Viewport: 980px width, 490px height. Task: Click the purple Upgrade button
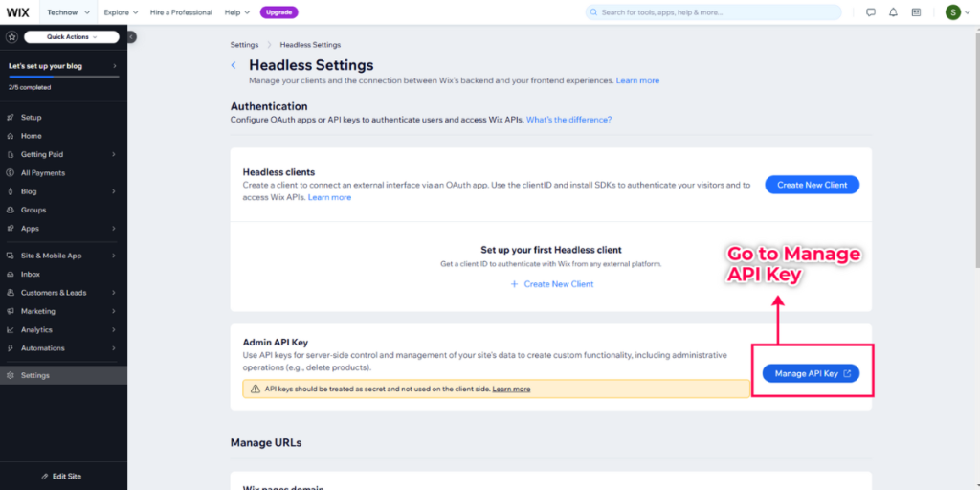[x=278, y=12]
